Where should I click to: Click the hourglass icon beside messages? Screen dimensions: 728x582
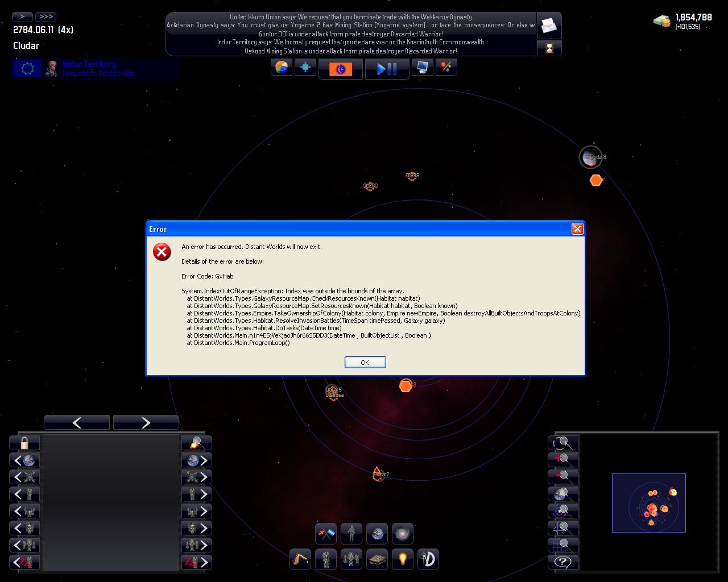(549, 48)
